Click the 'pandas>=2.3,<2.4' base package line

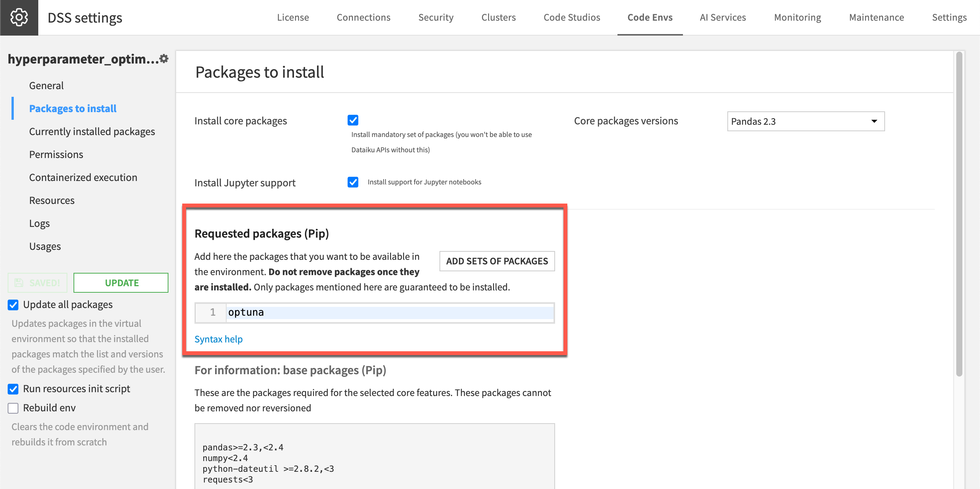pos(243,447)
